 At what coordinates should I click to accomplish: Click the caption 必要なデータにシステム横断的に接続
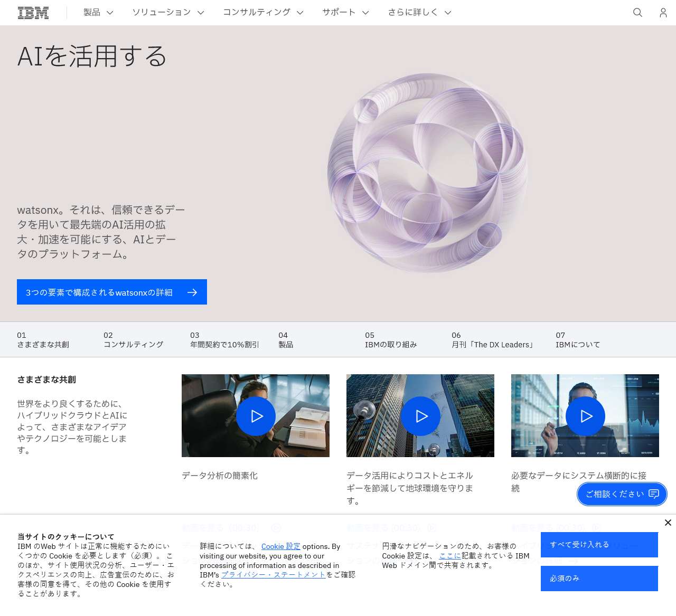click(579, 482)
